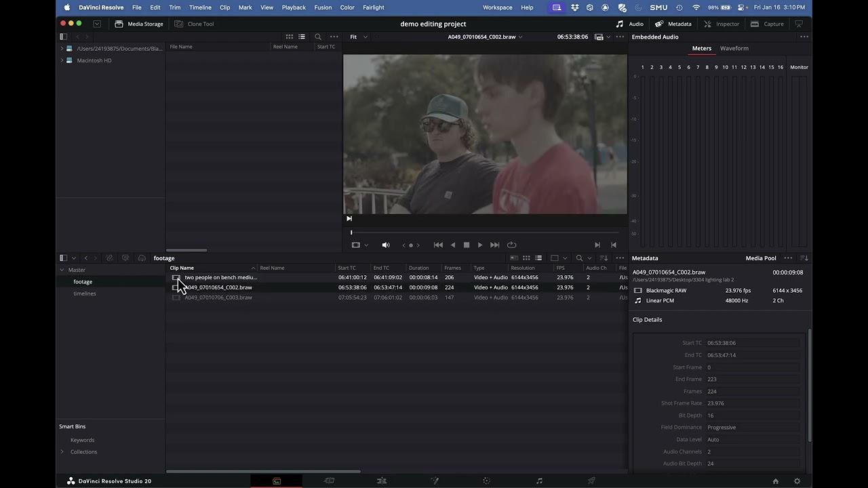Viewport: 868px width, 488px height.
Task: Select clip A049_07010706_C003.braw
Action: click(218, 298)
